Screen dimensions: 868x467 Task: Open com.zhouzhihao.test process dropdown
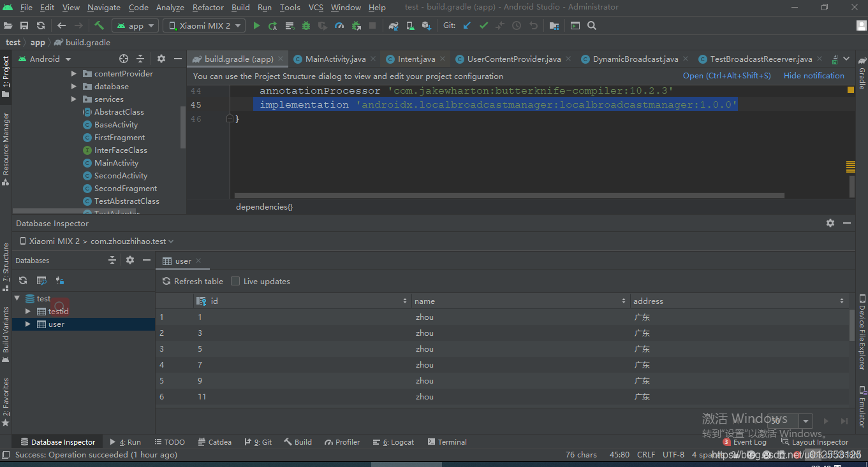[132, 241]
